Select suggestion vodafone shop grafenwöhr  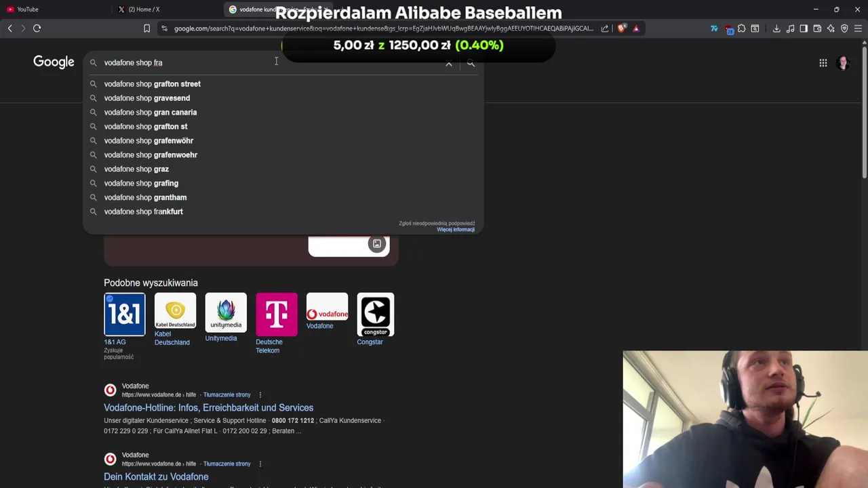pyautogui.click(x=283, y=141)
